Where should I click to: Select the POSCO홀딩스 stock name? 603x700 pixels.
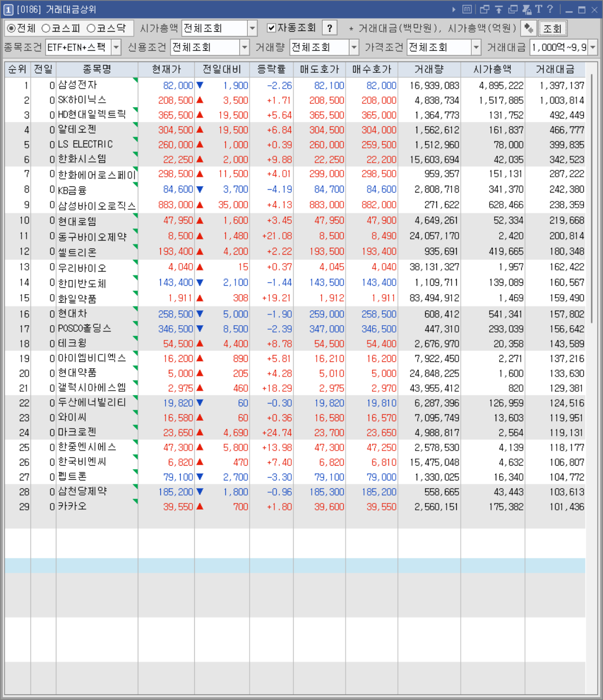tap(85, 328)
